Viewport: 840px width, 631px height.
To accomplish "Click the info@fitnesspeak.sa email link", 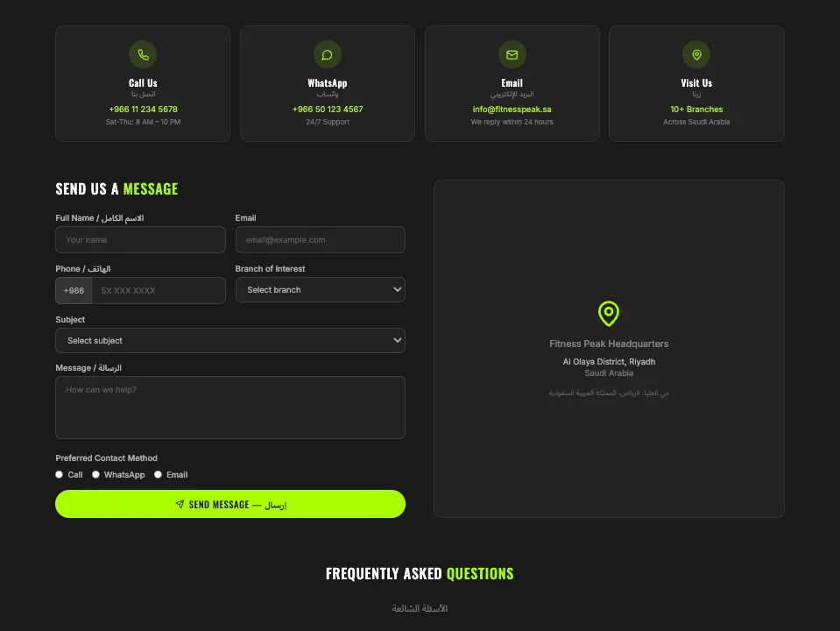I will [512, 110].
